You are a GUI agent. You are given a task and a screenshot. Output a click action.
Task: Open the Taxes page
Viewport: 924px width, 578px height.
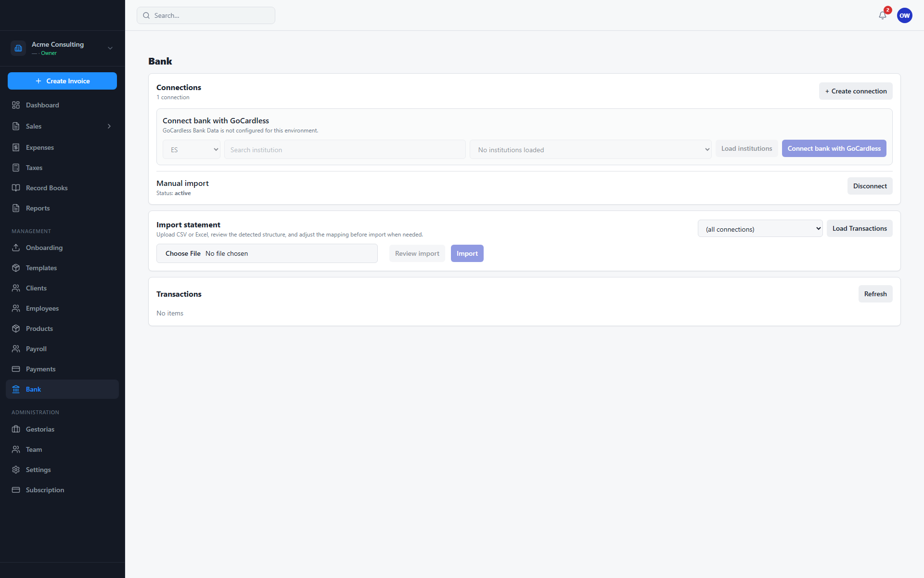pyautogui.click(x=62, y=168)
